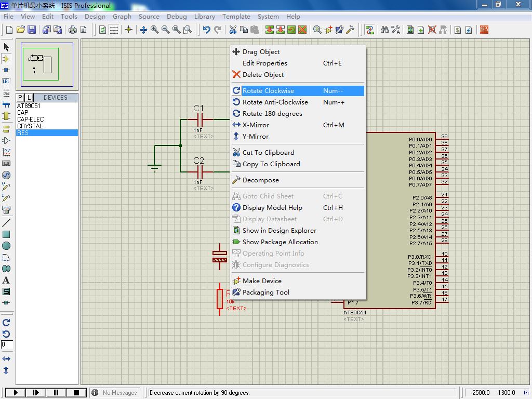Toggle the wire auto-router icon

click(369, 30)
